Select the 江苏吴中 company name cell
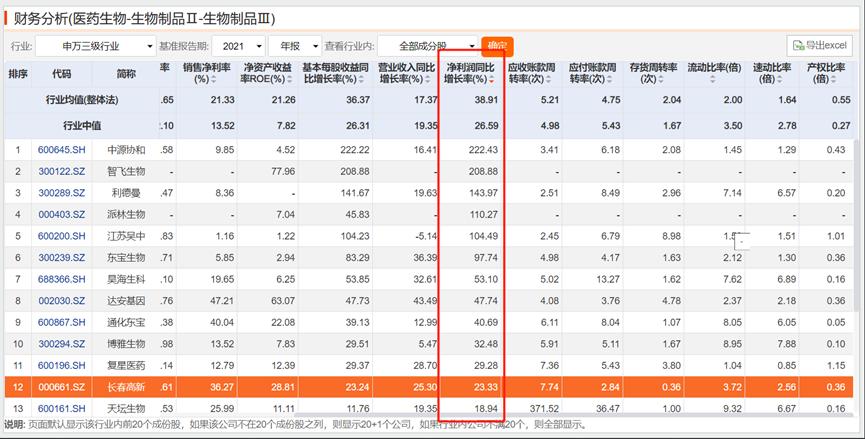 [126, 236]
